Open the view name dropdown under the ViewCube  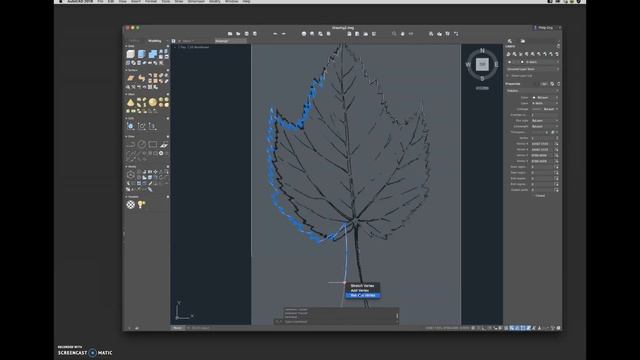482,88
